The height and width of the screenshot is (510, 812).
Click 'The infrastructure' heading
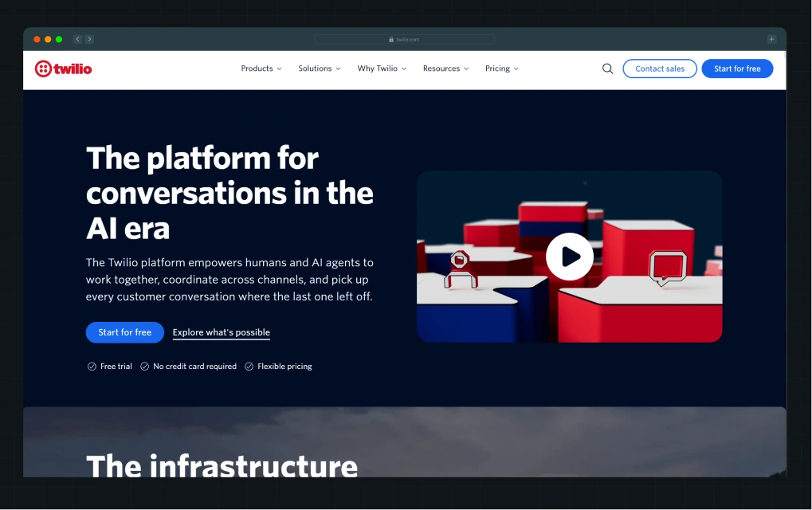point(222,465)
